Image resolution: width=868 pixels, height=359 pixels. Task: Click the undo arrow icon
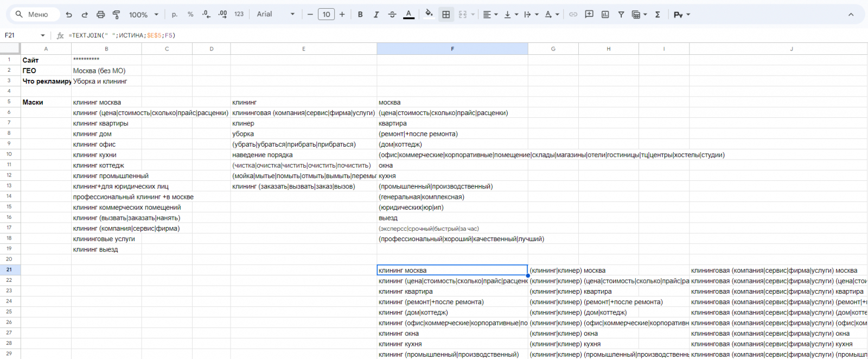(x=69, y=15)
